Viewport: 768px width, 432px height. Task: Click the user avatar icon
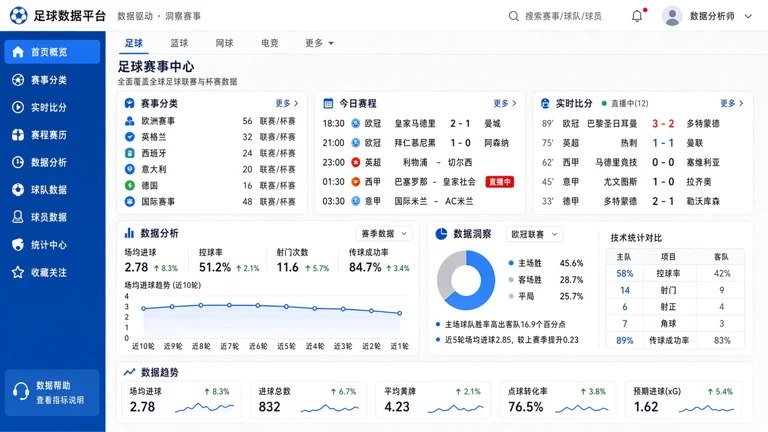tap(672, 16)
